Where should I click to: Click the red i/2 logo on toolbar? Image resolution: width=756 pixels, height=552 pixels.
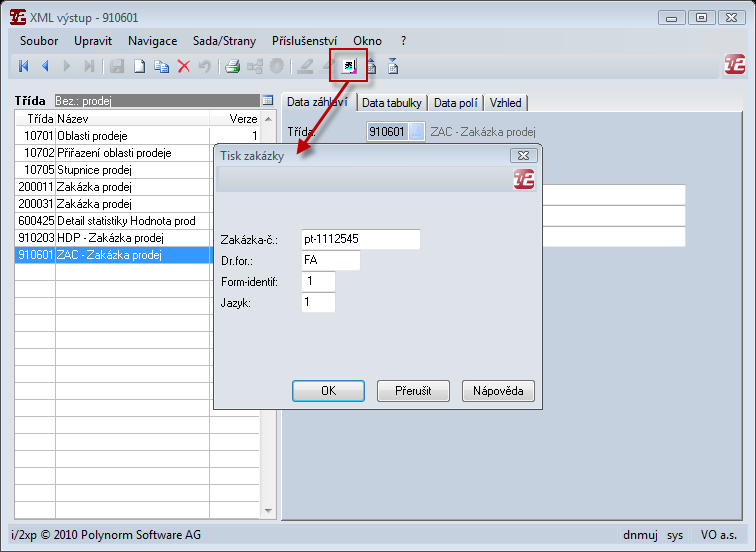pyautogui.click(x=735, y=64)
